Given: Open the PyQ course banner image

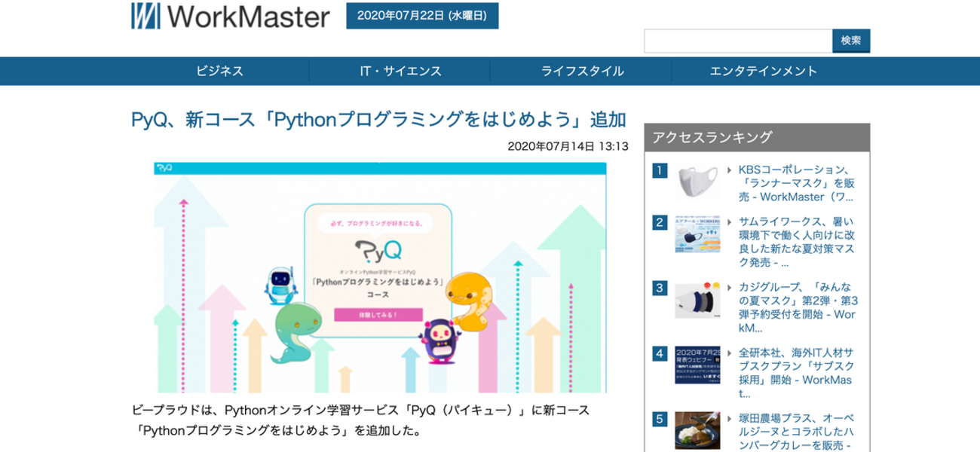Looking at the screenshot, I should click(x=380, y=276).
